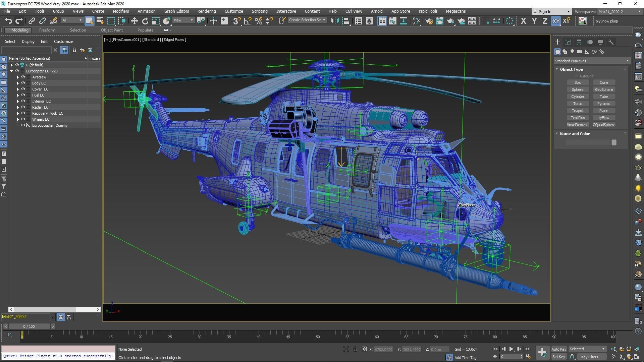Select the Select and Link tool
Viewport: 644px width, 362px height.
click(32, 21)
